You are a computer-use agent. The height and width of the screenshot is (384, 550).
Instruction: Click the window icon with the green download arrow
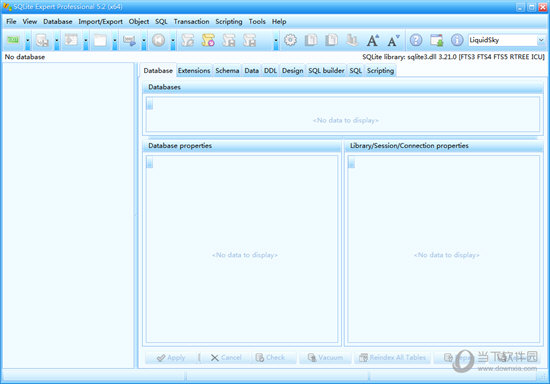[x=436, y=40]
